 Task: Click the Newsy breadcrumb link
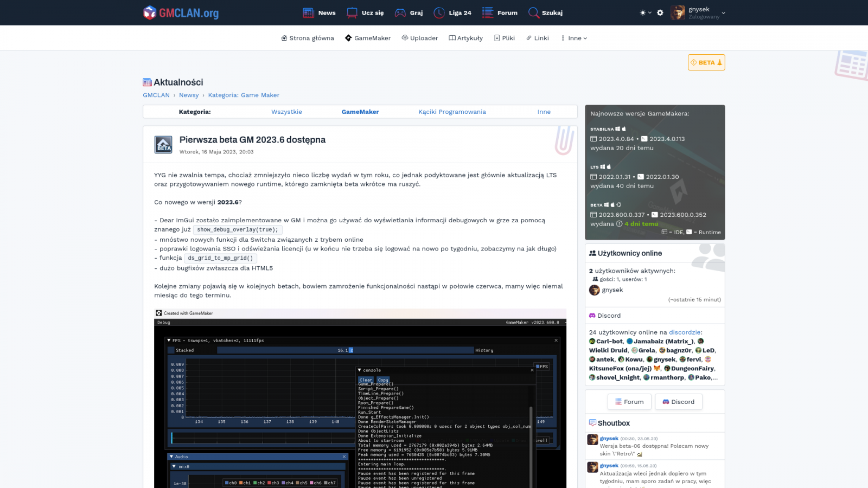pyautogui.click(x=189, y=95)
